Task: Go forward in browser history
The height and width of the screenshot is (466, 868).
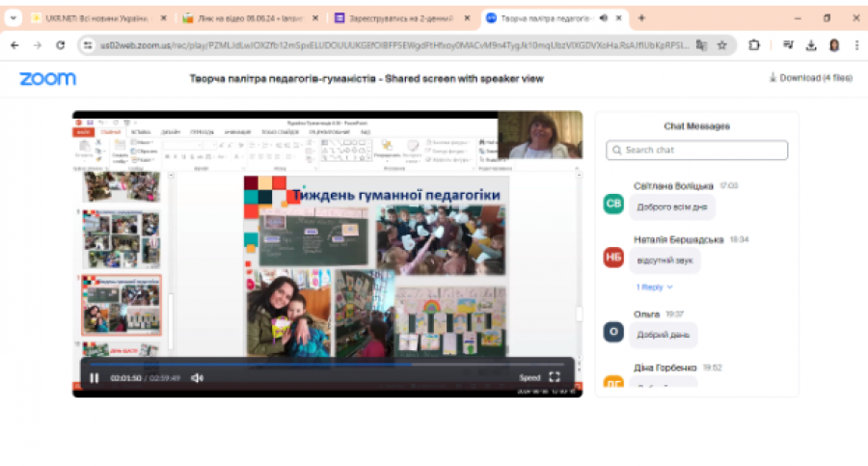Action: tap(38, 45)
